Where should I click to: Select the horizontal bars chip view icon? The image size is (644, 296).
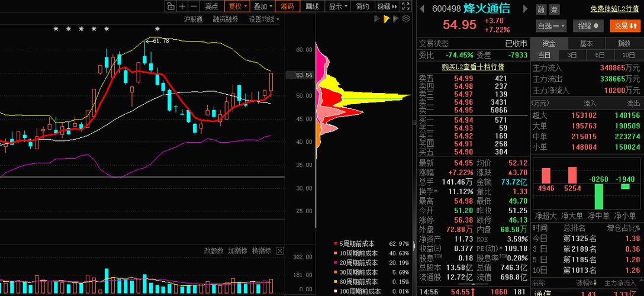click(376, 18)
